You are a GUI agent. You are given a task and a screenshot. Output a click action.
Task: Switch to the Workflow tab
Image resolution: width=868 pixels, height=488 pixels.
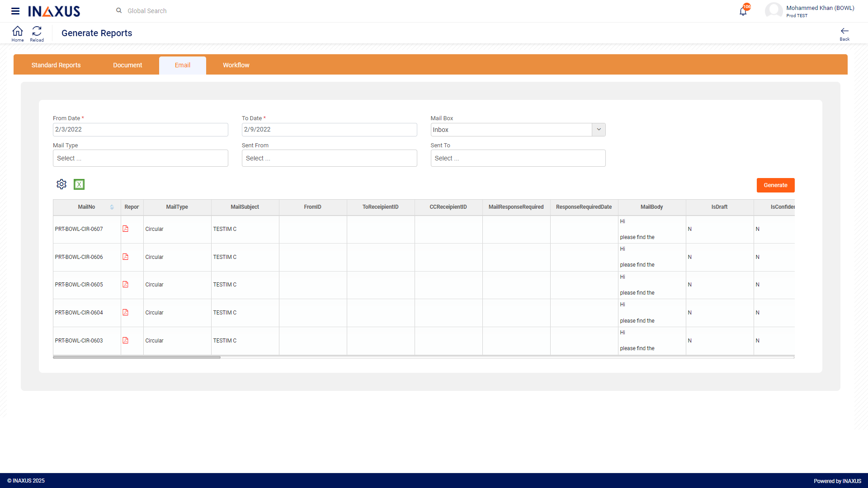pyautogui.click(x=236, y=65)
